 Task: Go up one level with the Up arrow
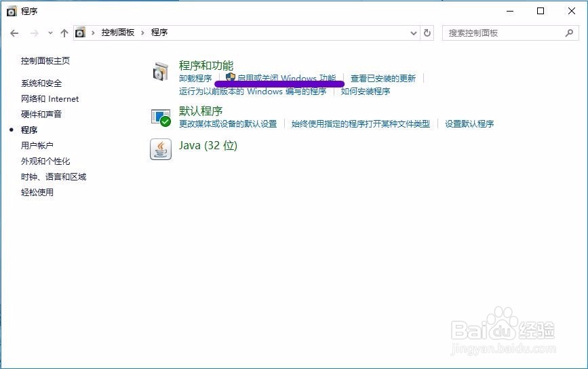click(x=64, y=33)
